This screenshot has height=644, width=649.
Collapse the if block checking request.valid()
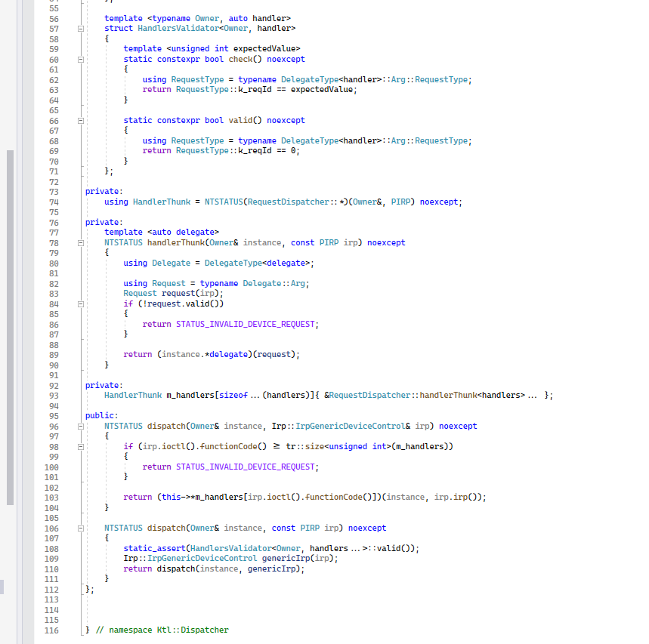pyautogui.click(x=81, y=304)
